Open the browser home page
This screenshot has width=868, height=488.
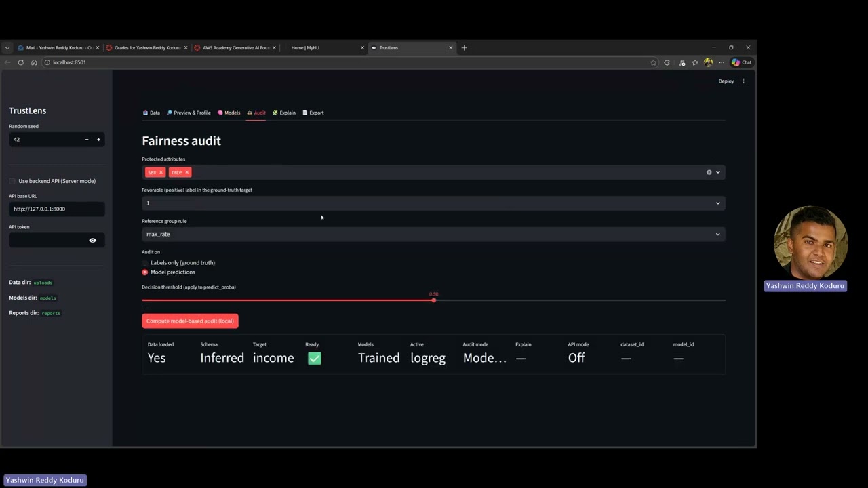click(34, 62)
